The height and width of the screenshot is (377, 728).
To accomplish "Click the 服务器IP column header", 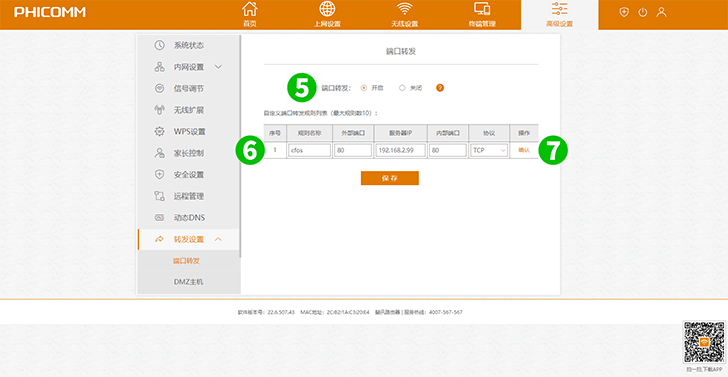I will tap(400, 133).
